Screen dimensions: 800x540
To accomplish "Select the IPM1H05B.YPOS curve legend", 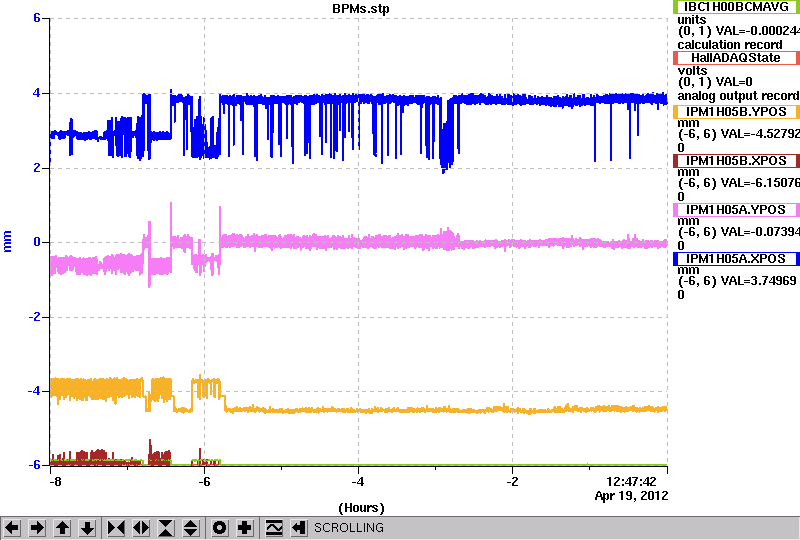I will 737,112.
